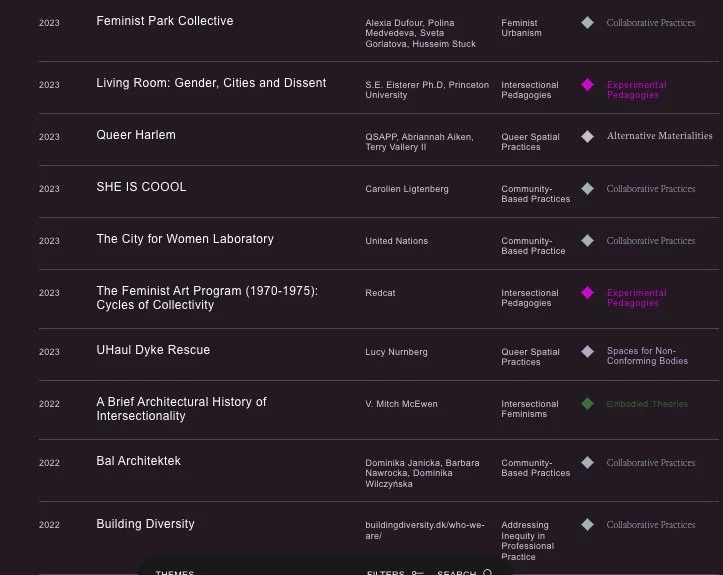Click the magenta diamond beside Living Room entry
The image size is (723, 575).
[x=587, y=85]
